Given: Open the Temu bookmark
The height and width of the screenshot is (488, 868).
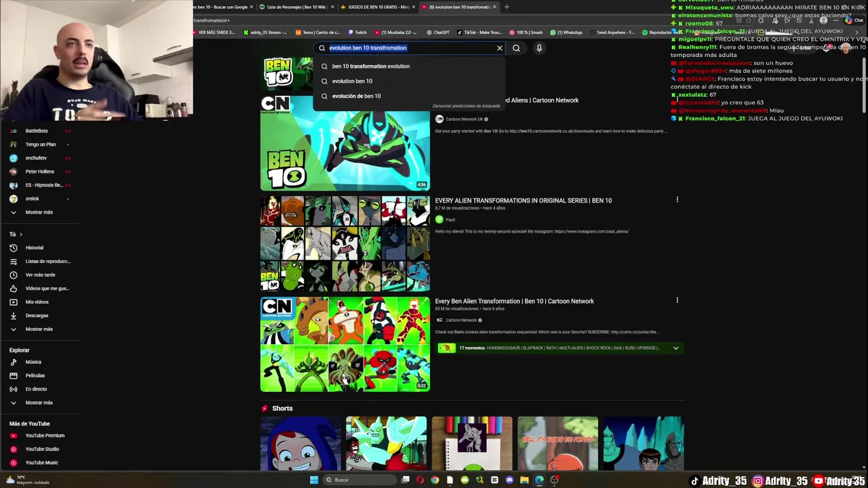Looking at the screenshot, I should click(x=318, y=33).
